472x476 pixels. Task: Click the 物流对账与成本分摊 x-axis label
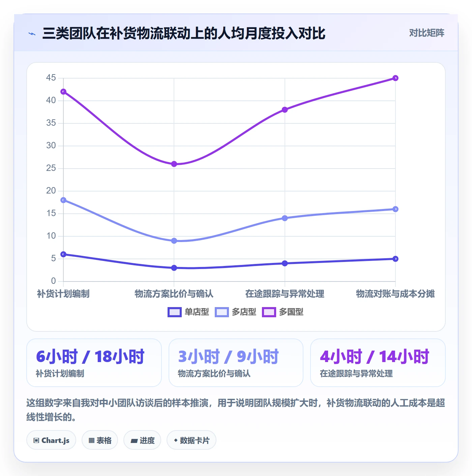pos(395,294)
